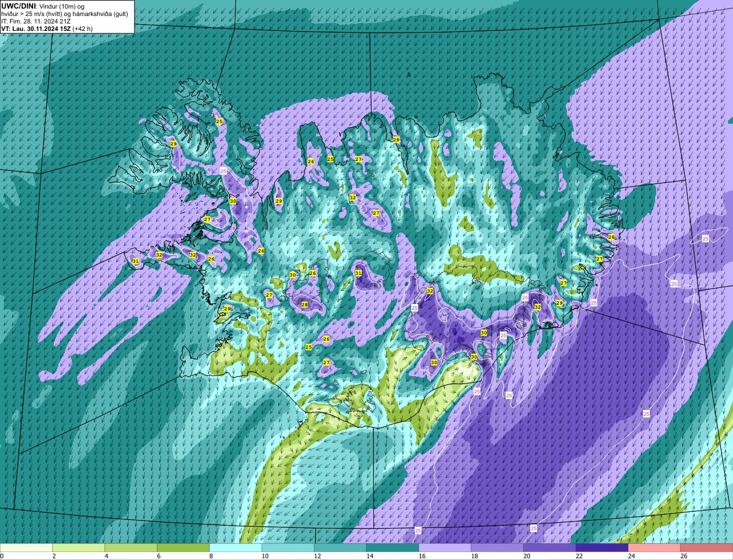Click the 0–2 m/s pale yellow legend swatch
Image resolution: width=733 pixels, height=560 pixels.
26,548
